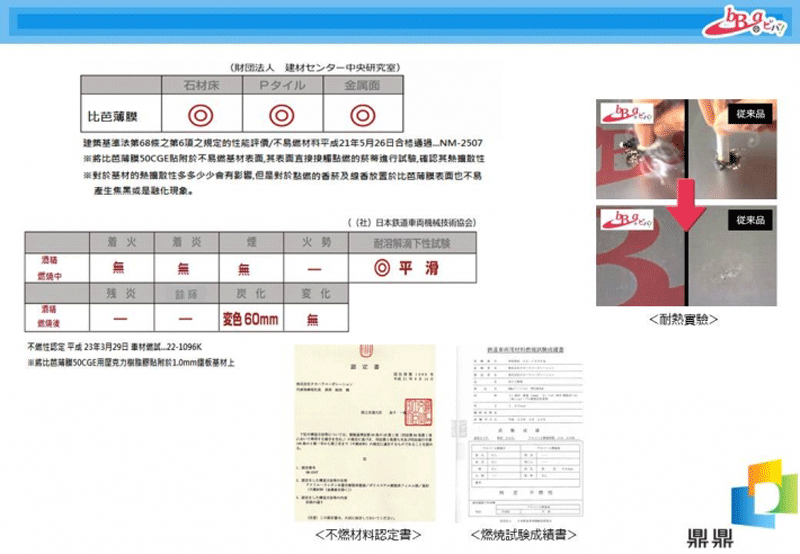The image size is (800, 554).
Task: Click the 変色60mm cell in the table
Action: tap(250, 319)
